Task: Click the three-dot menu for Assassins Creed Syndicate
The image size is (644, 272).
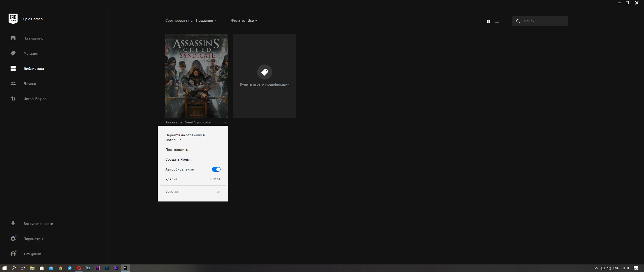Action: pyautogui.click(x=224, y=122)
